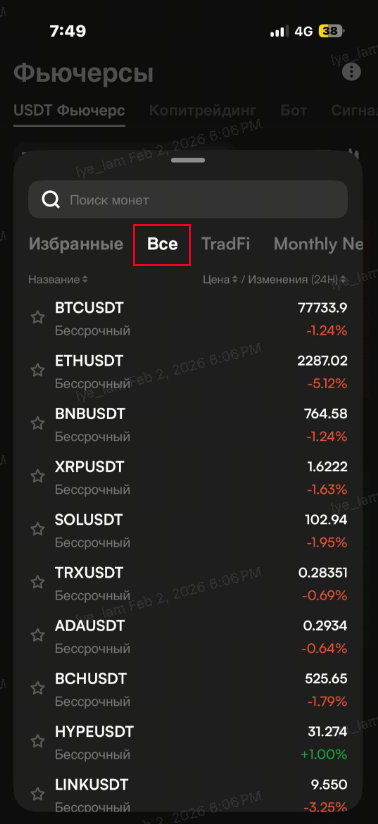
Task: Tap the star beside TRXUSDT
Action: (x=37, y=582)
